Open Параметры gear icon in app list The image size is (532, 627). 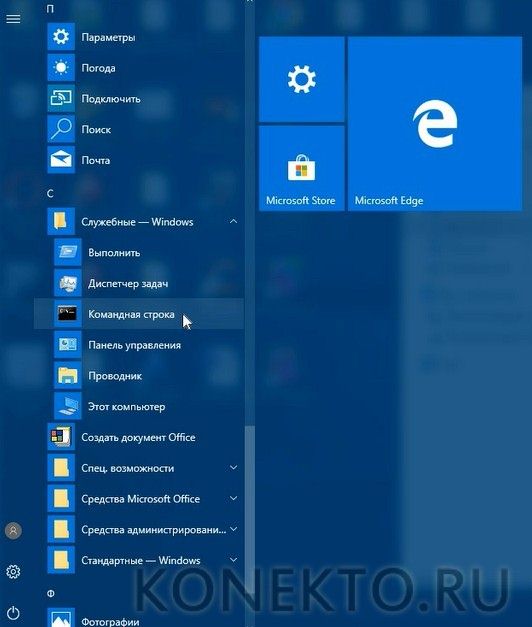pos(61,37)
